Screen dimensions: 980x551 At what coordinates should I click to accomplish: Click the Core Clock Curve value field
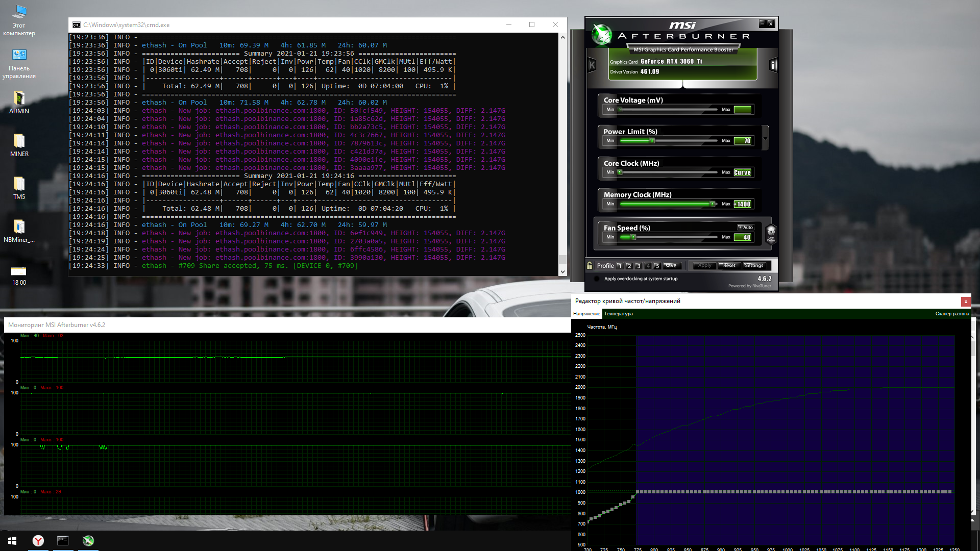pyautogui.click(x=743, y=172)
